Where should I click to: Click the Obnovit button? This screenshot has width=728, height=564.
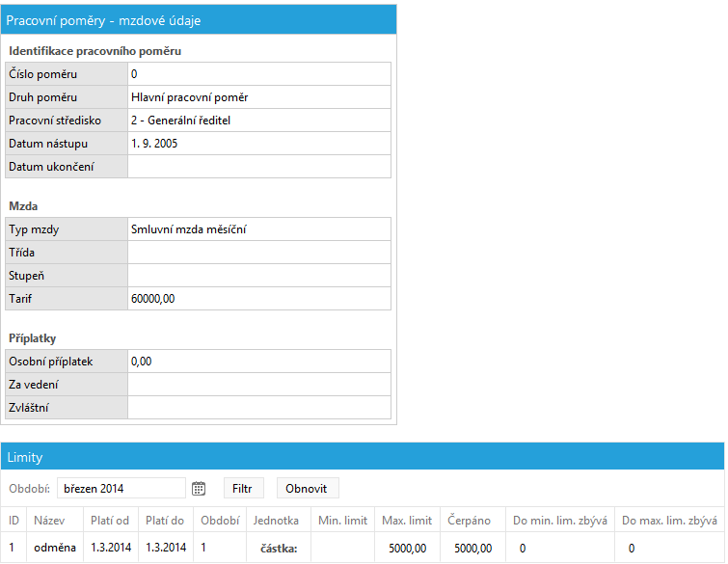click(x=308, y=489)
